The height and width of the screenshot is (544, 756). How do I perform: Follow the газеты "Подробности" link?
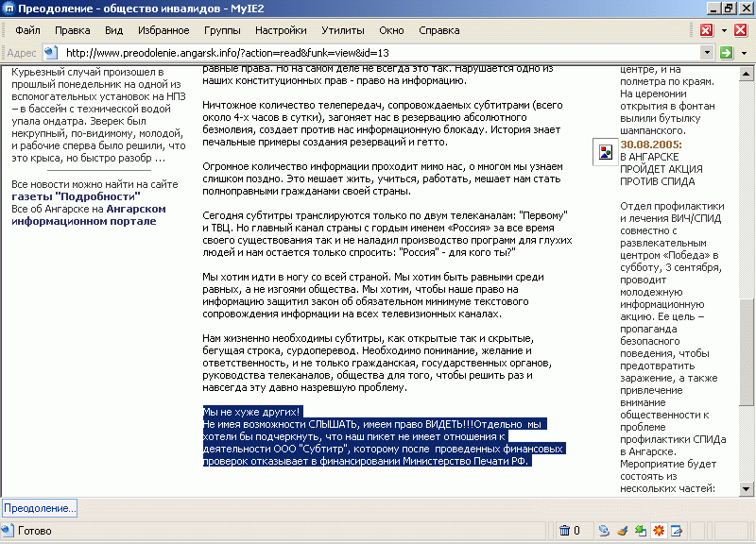tap(76, 196)
